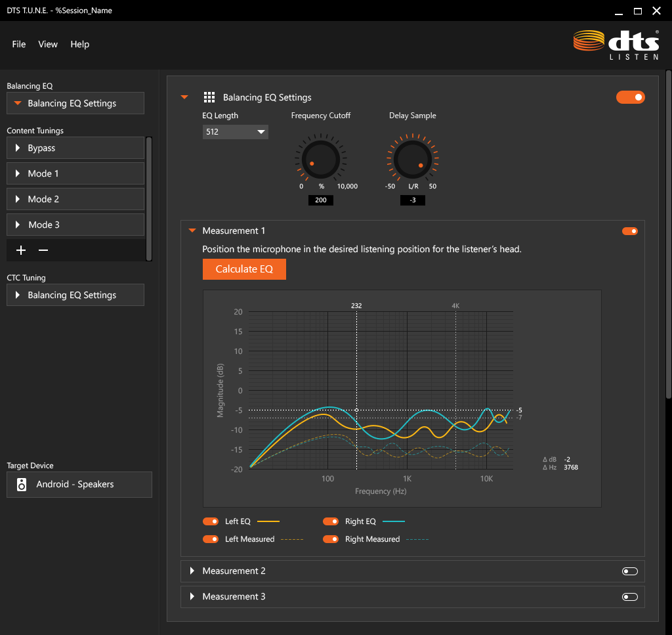The image size is (672, 635).
Task: Open the EQ Length dropdown showing 512
Action: 236,132
